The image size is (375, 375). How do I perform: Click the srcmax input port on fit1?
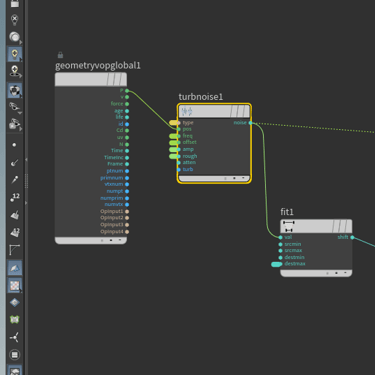click(x=281, y=251)
